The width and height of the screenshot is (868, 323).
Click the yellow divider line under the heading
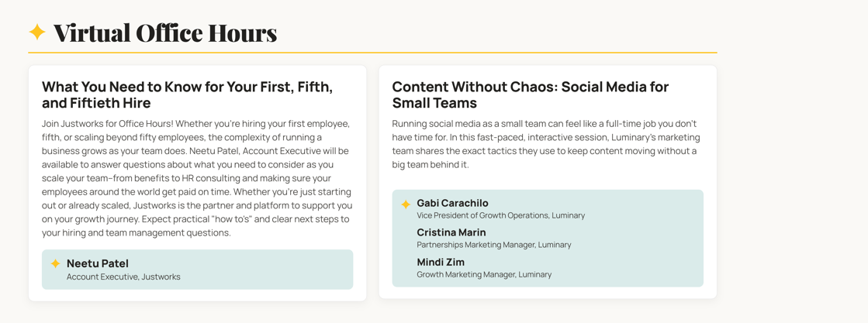[372, 53]
